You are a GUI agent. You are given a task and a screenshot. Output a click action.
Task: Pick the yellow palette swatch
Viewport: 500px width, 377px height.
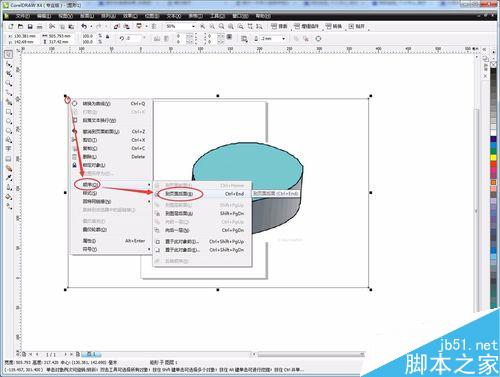coord(494,158)
